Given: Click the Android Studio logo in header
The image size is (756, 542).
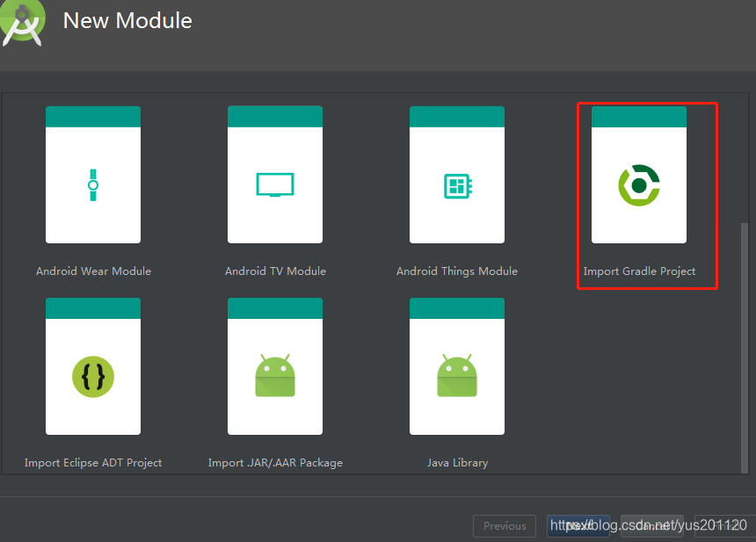Looking at the screenshot, I should click(x=22, y=23).
